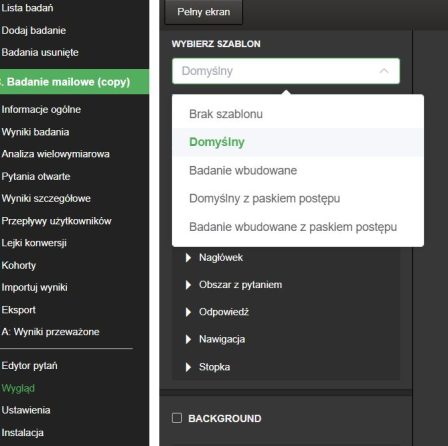Go to Wyniki badania page
Screen dimensions: 448x446
pyautogui.click(x=35, y=132)
